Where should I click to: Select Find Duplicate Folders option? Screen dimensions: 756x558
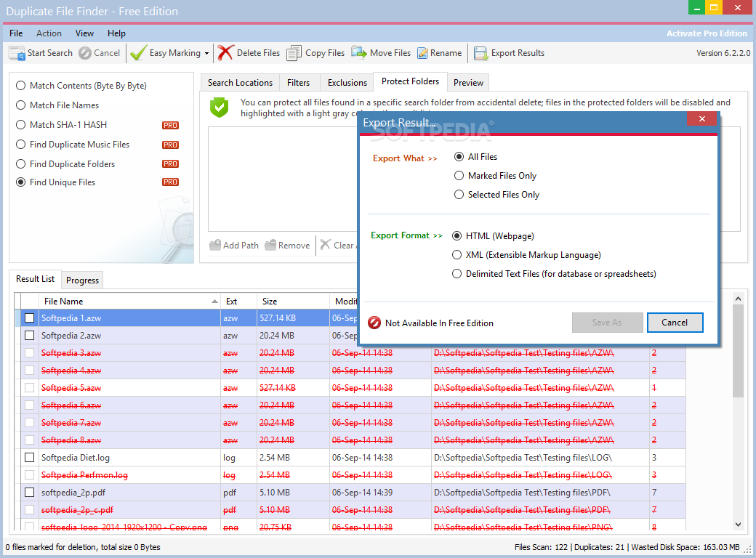click(x=21, y=163)
